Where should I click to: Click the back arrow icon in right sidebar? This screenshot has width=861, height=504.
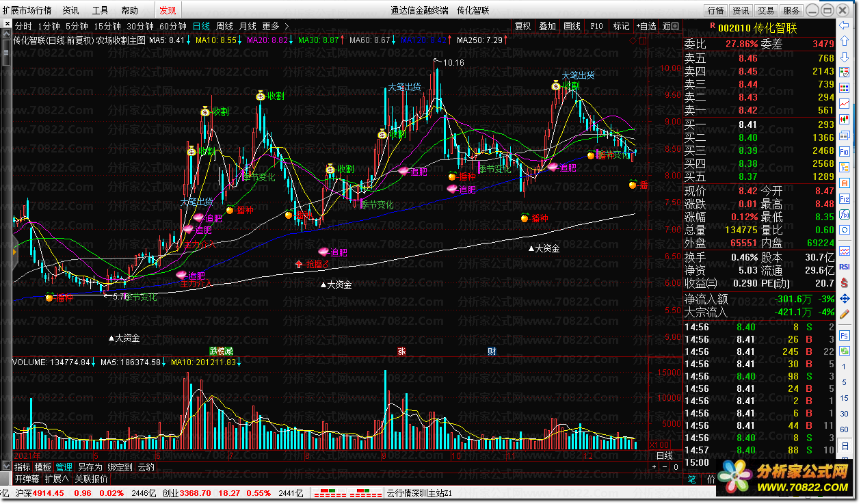pyautogui.click(x=845, y=25)
